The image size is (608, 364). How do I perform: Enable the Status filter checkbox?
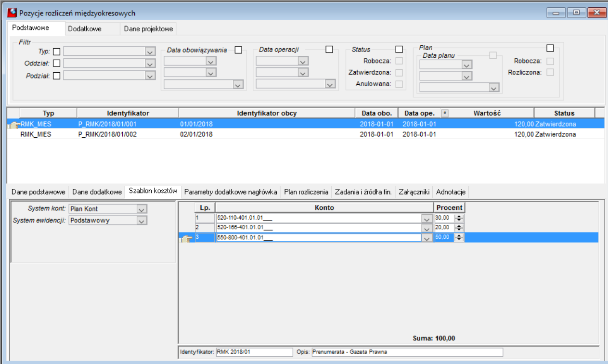pos(399,49)
